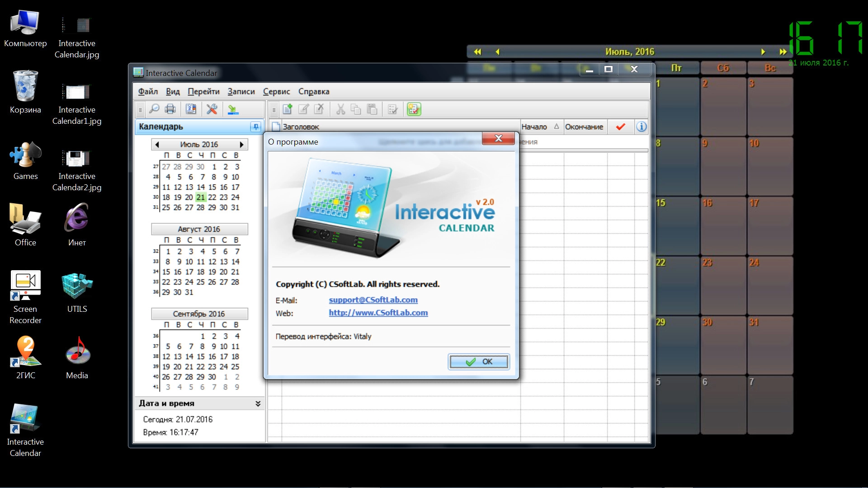Click the Paste clipboard icon

tap(372, 109)
